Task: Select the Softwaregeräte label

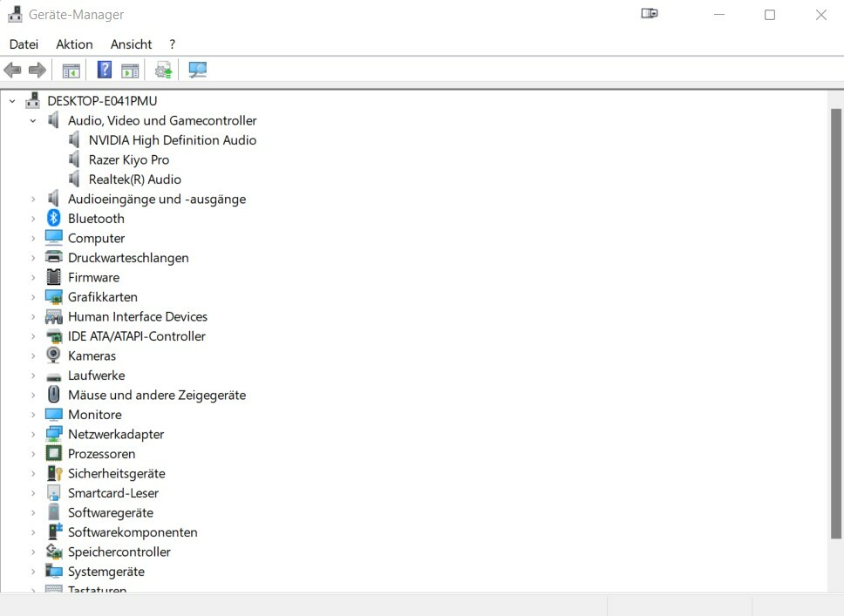Action: pos(111,512)
